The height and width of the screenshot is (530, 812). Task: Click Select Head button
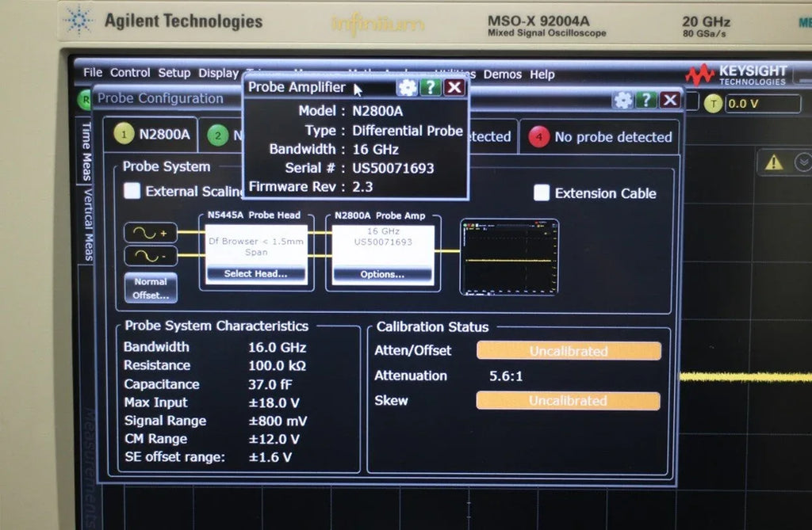point(256,274)
